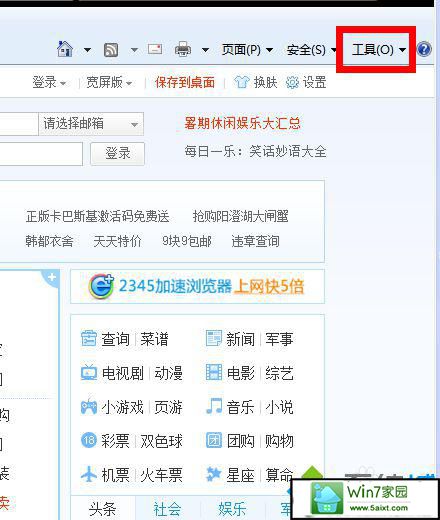
Task: Open the 保存到桌面 link
Action: [x=185, y=82]
